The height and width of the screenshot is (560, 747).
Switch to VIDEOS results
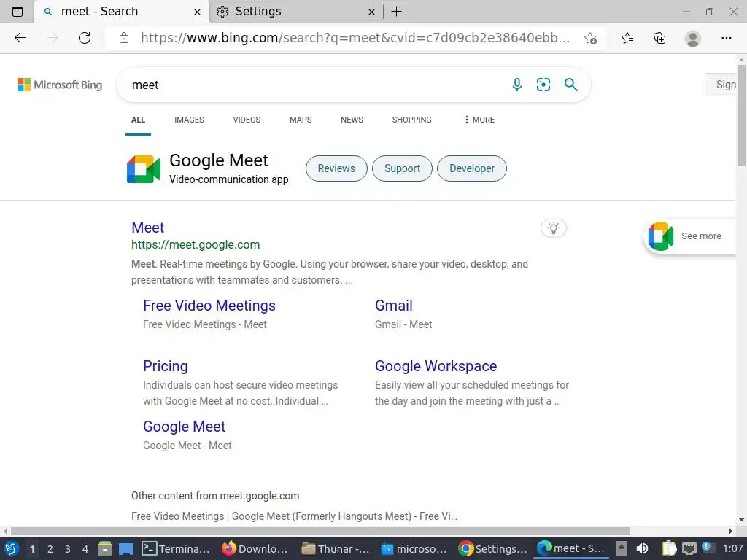247,120
